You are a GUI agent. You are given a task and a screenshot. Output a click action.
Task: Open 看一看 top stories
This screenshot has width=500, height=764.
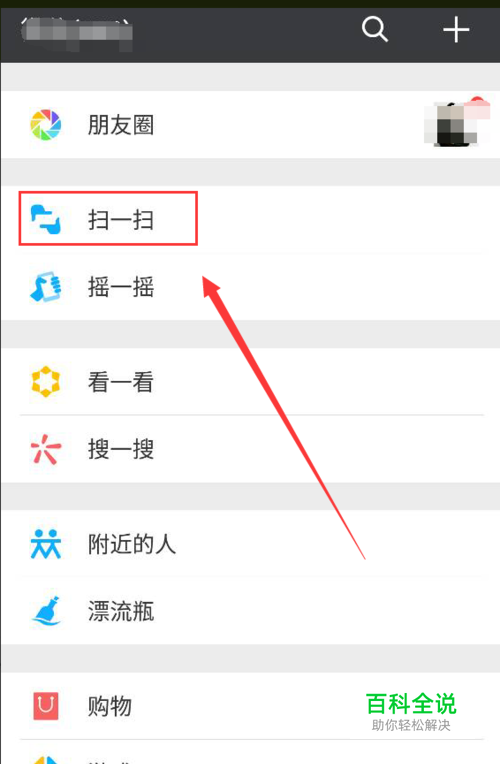250,382
